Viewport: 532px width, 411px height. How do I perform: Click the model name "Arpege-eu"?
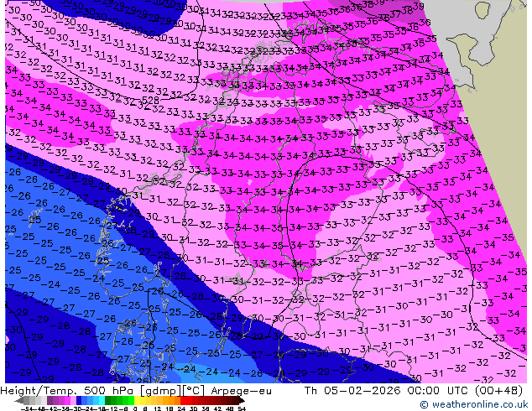[x=241, y=391]
